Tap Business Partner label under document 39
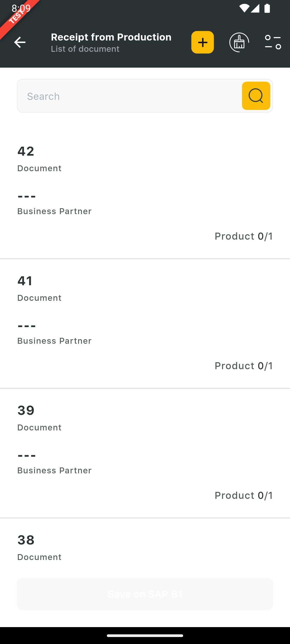 click(x=55, y=471)
